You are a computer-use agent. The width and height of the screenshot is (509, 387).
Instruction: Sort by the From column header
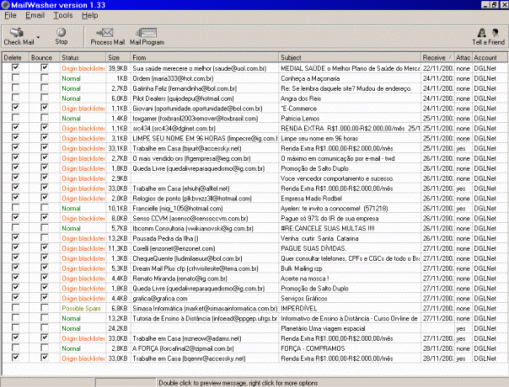pos(204,57)
